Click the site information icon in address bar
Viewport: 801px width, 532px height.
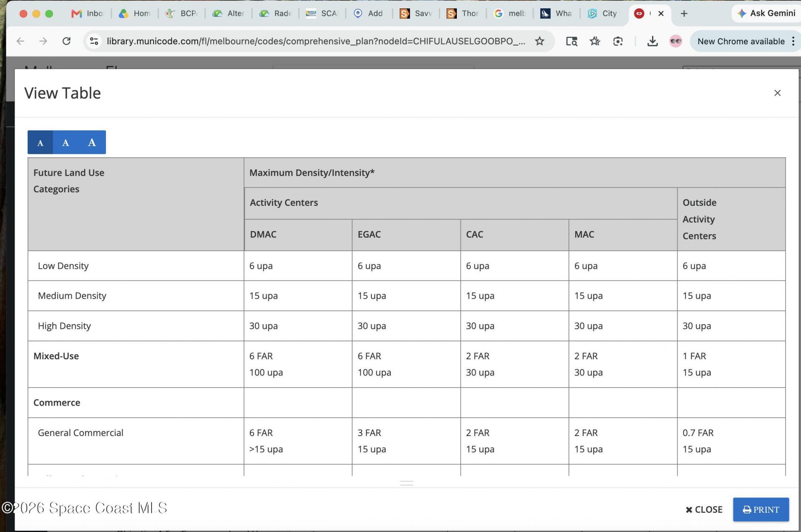[x=94, y=41]
